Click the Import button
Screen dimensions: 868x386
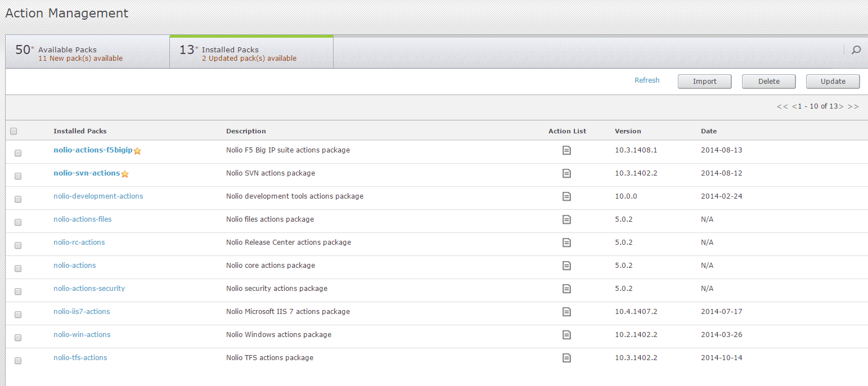pyautogui.click(x=704, y=81)
